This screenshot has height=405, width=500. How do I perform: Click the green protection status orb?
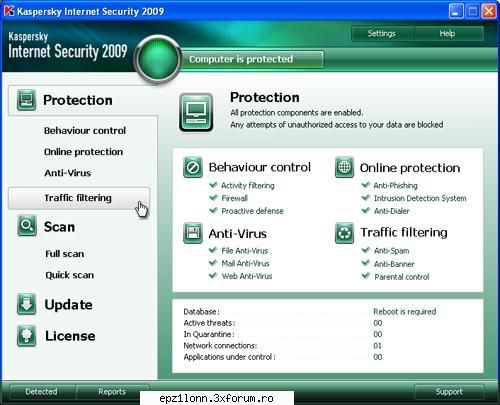click(x=158, y=59)
